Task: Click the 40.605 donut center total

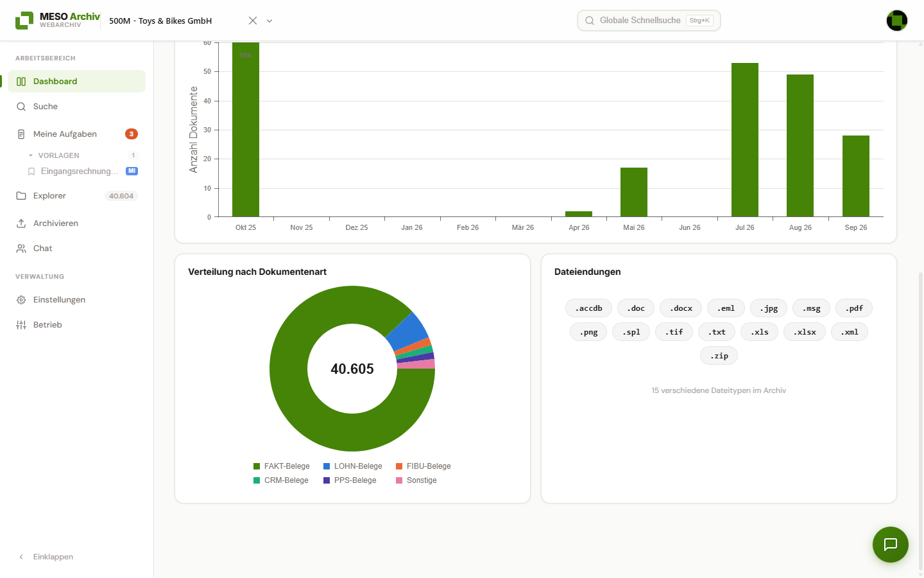Action: [x=352, y=369]
